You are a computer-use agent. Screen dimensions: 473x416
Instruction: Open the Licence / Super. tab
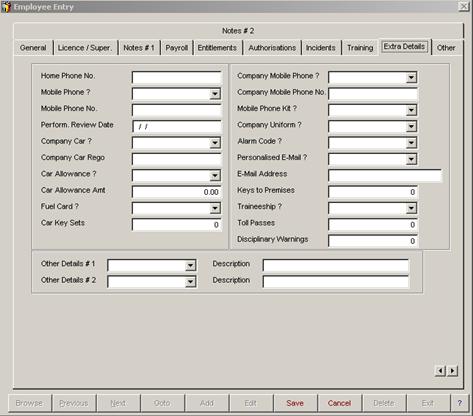[x=85, y=48]
